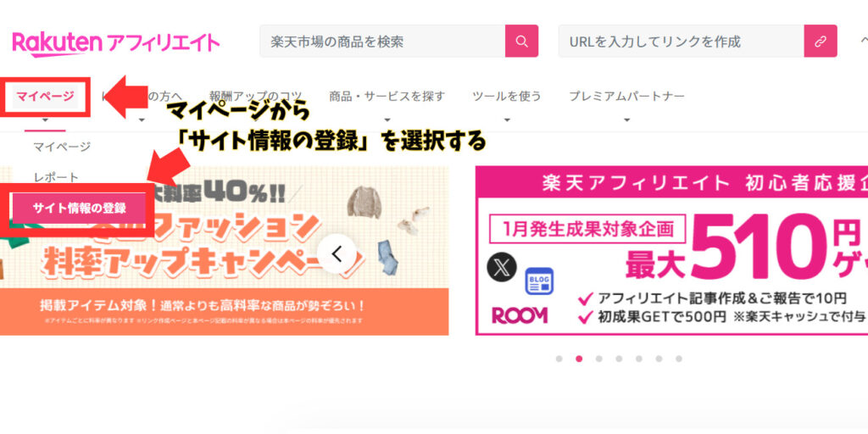Click the BLOG icon in banner

539,281
